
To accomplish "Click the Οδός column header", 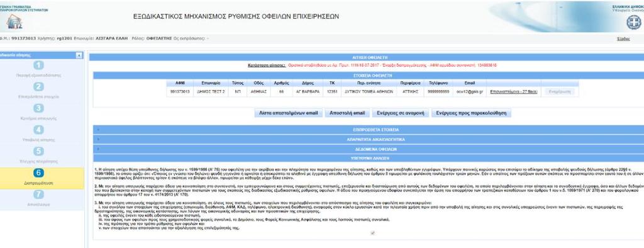I will (x=259, y=83).
